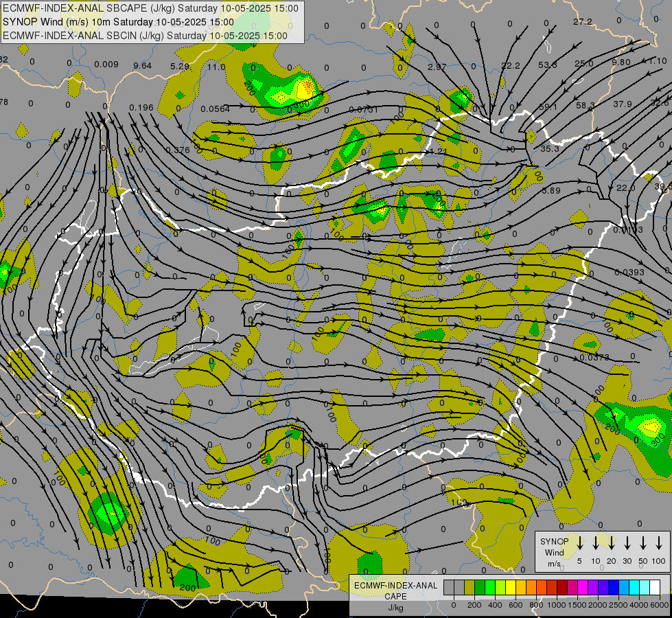The width and height of the screenshot is (672, 618).
Task: Click the 4000 label on the CAPE scale
Action: point(638,605)
